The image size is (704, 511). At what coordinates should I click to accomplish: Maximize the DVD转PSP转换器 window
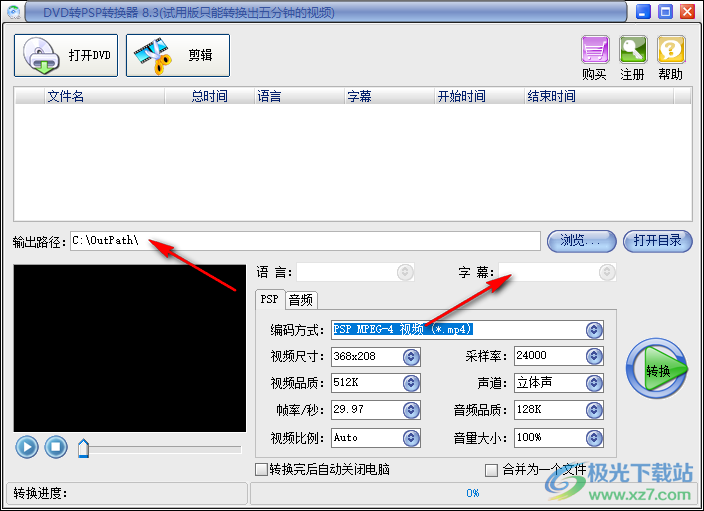click(x=665, y=12)
